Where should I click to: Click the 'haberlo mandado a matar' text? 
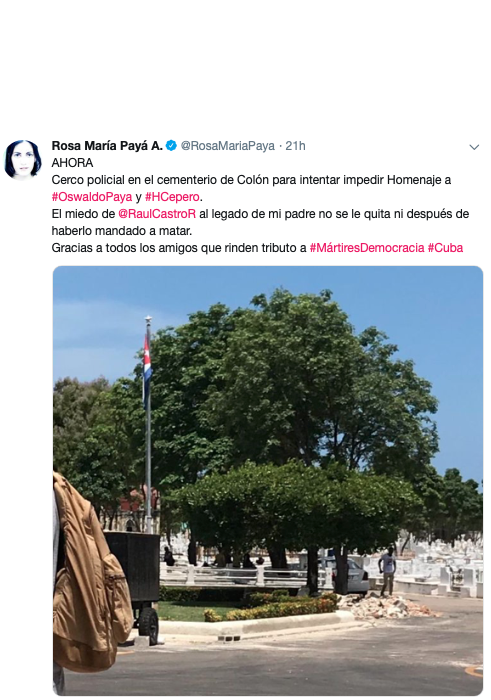coord(121,231)
